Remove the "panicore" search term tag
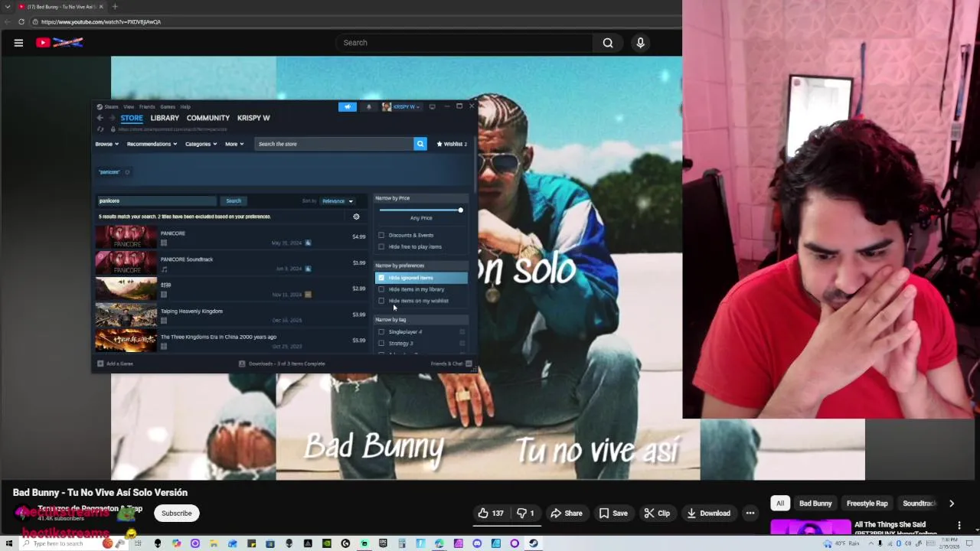The height and width of the screenshot is (551, 980). (x=127, y=172)
